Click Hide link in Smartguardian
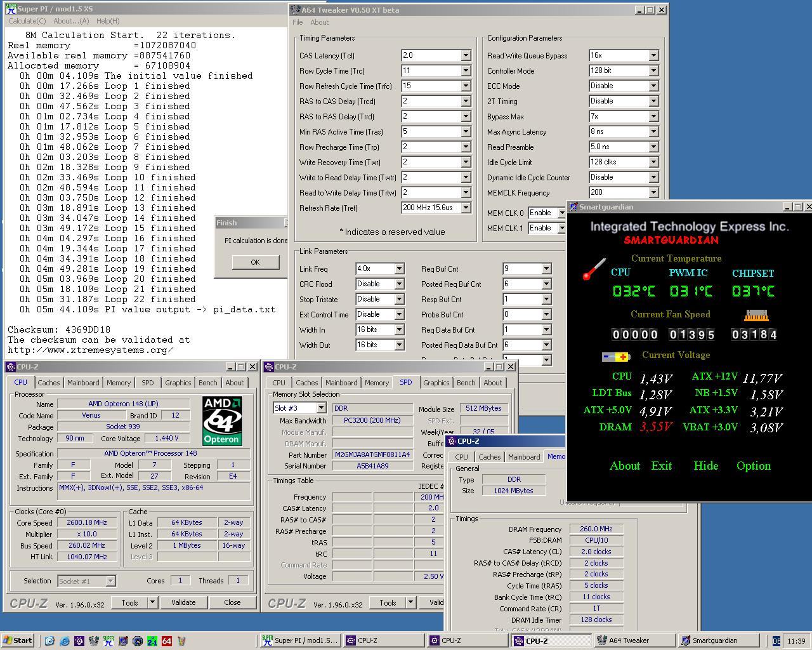The image size is (812, 650). tap(705, 466)
